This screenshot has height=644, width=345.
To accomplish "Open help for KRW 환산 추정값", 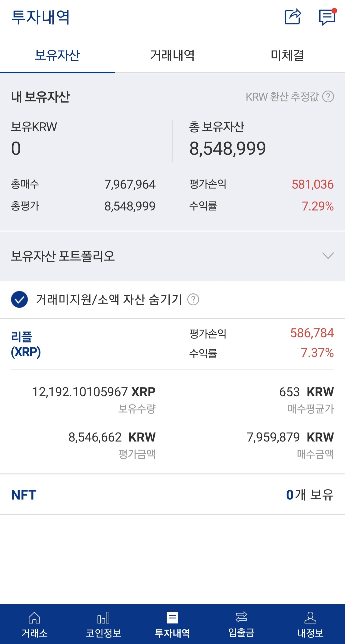I will pos(328,97).
